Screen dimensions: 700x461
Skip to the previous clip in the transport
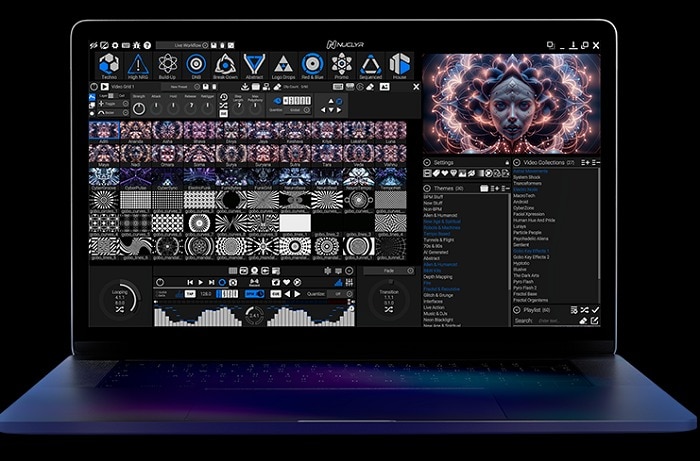[190, 282]
